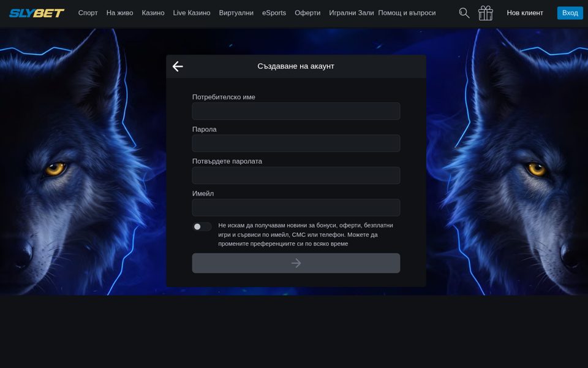The image size is (588, 368).
Task: Go back using the left arrow
Action: click(178, 66)
